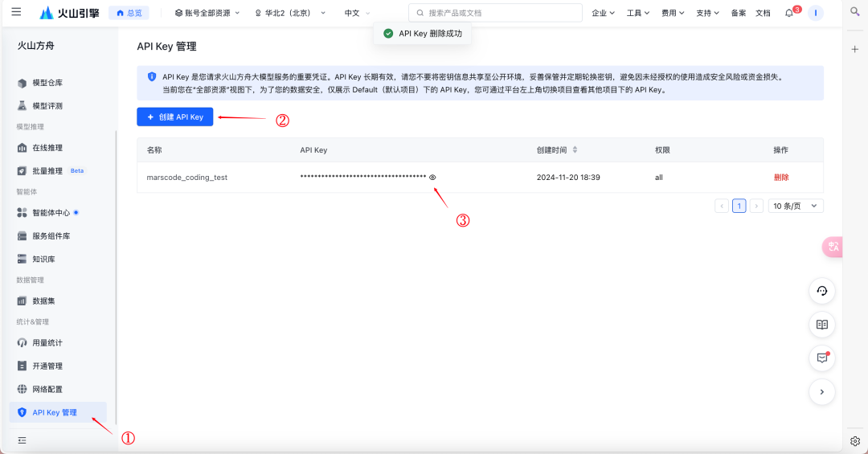Open the 中文 language dropdown
This screenshot has width=868, height=454.
pos(357,13)
